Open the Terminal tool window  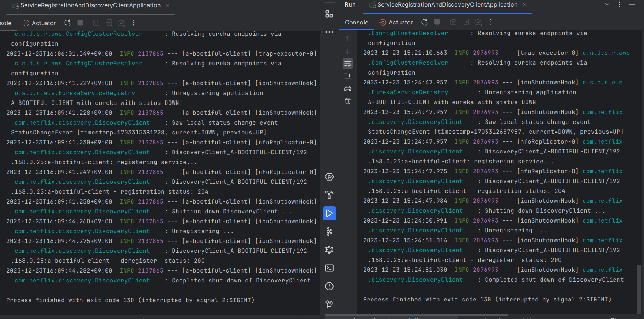pos(329,268)
